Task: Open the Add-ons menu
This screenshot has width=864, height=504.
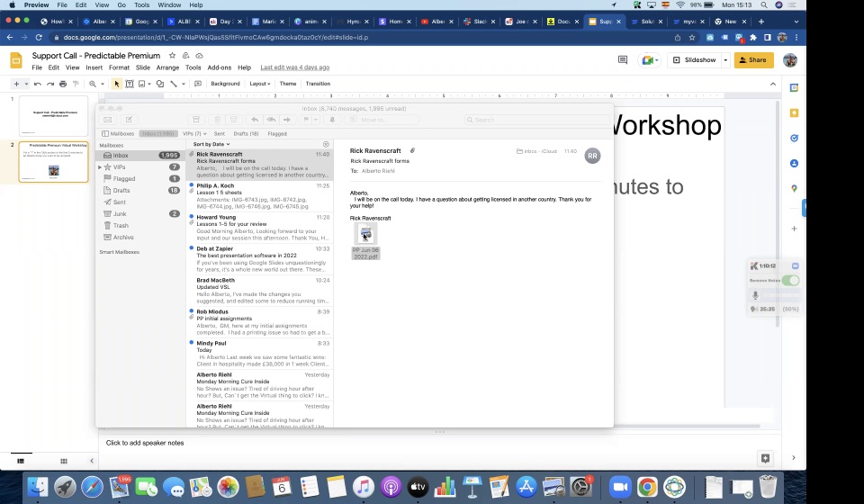Action: 220,67
